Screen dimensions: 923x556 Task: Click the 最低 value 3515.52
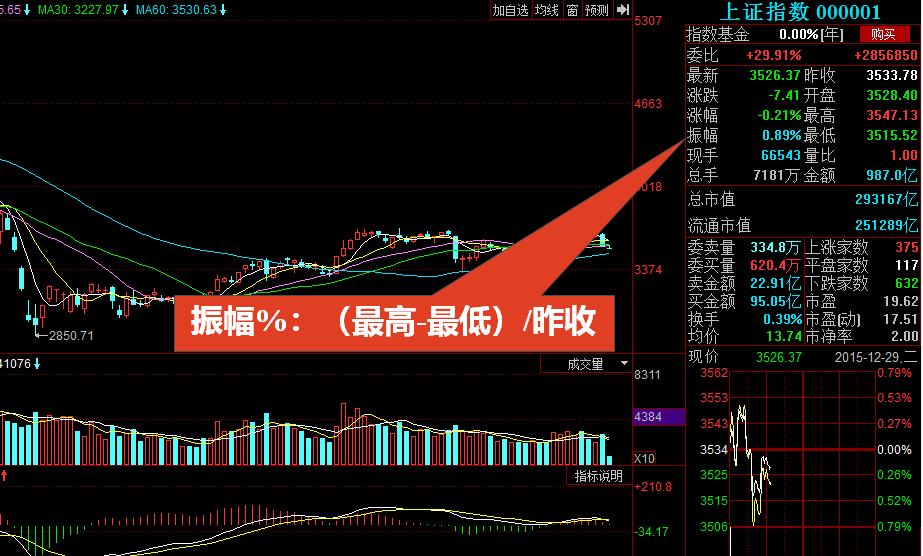(x=892, y=135)
